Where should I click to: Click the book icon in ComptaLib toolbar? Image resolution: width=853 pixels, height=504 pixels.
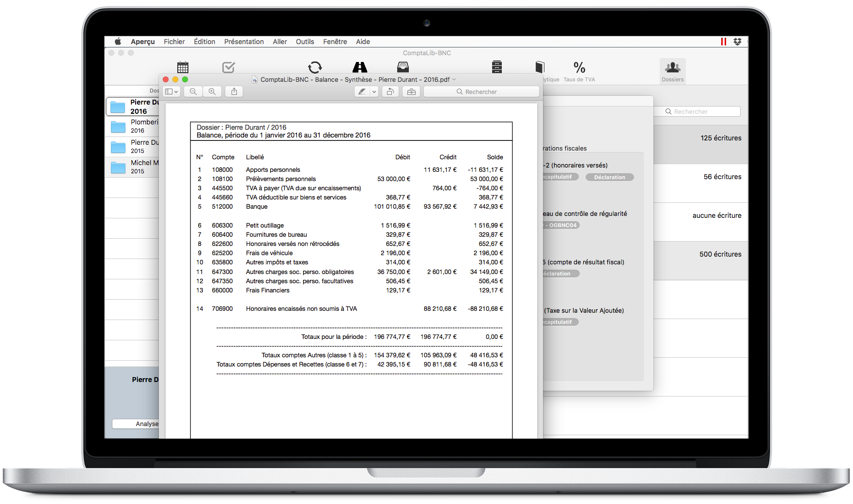pyautogui.click(x=540, y=67)
